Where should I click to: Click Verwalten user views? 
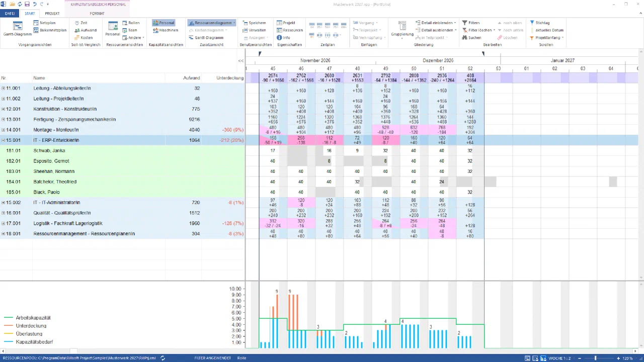(254, 30)
